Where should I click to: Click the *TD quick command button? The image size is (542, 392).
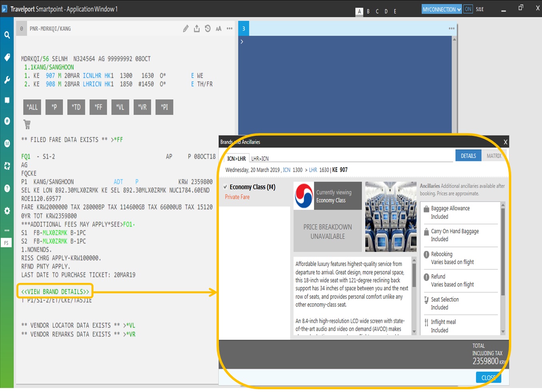tap(76, 107)
